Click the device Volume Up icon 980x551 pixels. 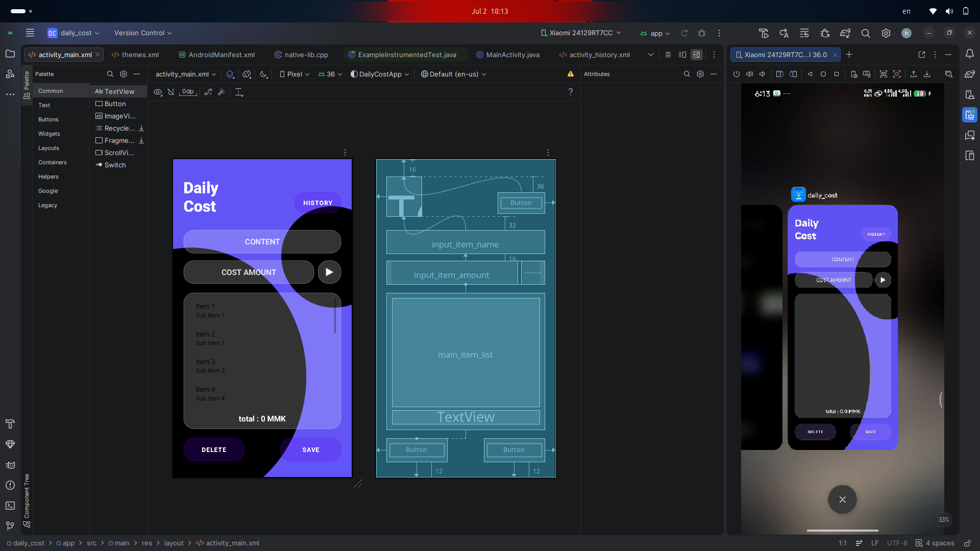(x=749, y=74)
